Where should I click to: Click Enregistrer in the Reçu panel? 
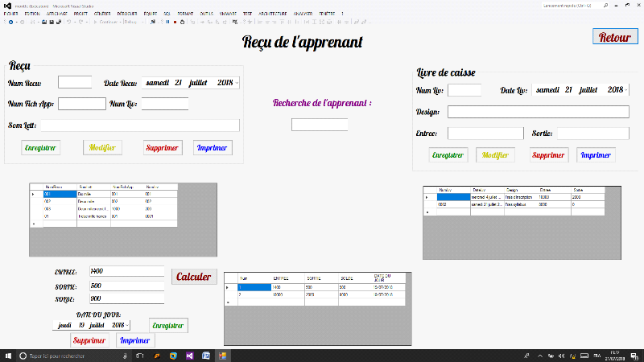(41, 148)
